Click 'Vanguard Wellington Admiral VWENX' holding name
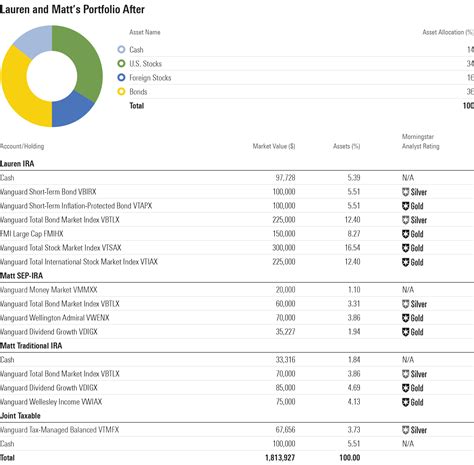The height and width of the screenshot is (465, 474). point(55,318)
